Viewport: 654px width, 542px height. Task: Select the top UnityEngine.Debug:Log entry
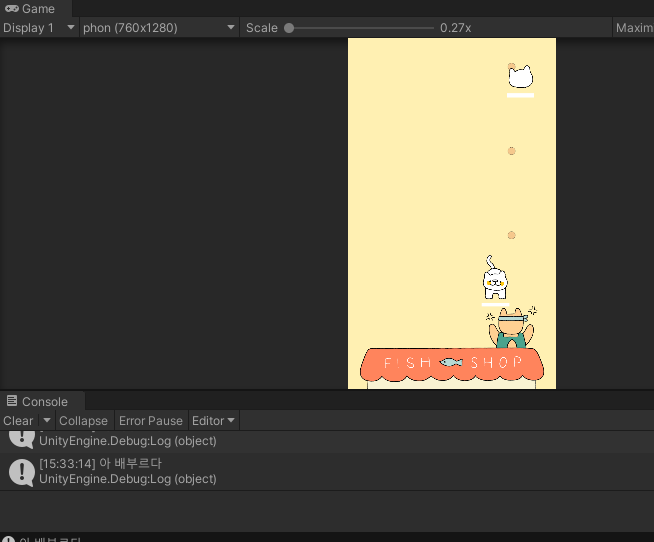point(327,441)
